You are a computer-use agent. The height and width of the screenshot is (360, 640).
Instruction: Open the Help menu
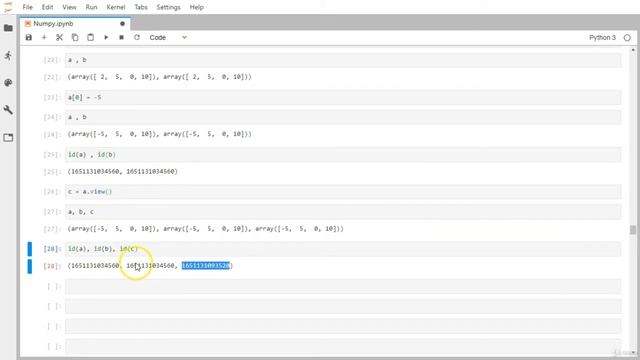[x=197, y=7]
